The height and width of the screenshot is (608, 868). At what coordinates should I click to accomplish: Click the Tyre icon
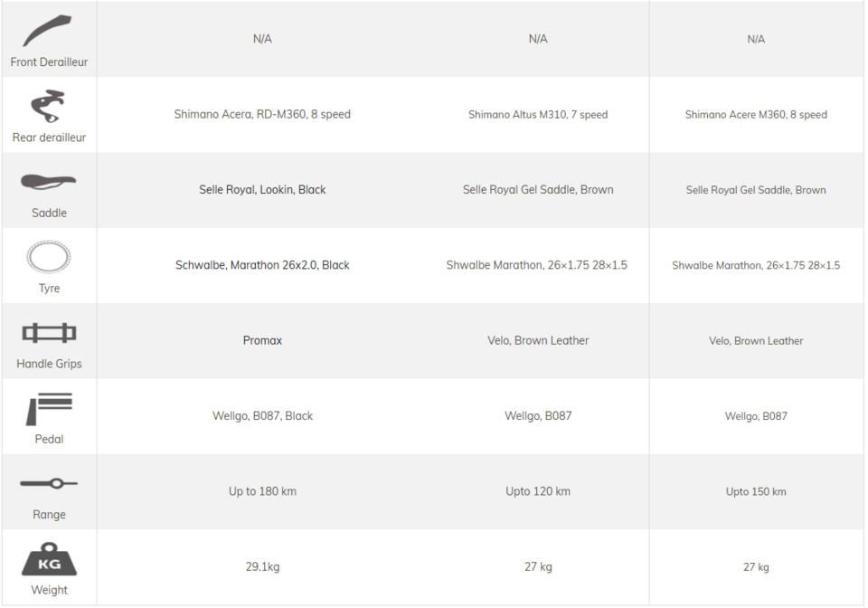49,257
